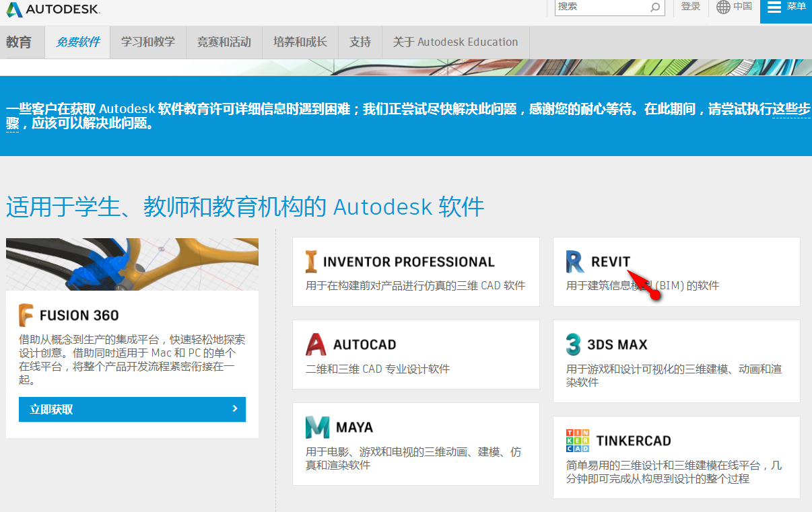Click the Revit product icon
812x512 pixels.
(x=575, y=262)
